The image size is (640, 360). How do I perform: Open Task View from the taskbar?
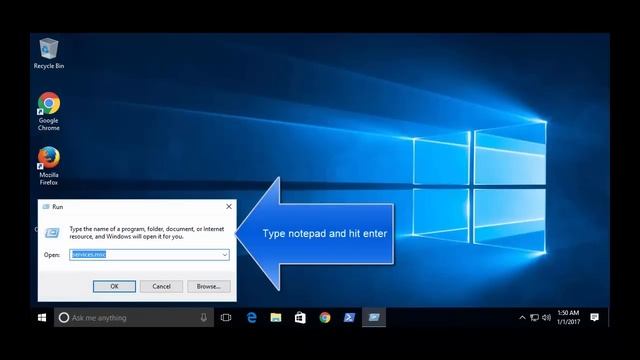[x=226, y=318]
